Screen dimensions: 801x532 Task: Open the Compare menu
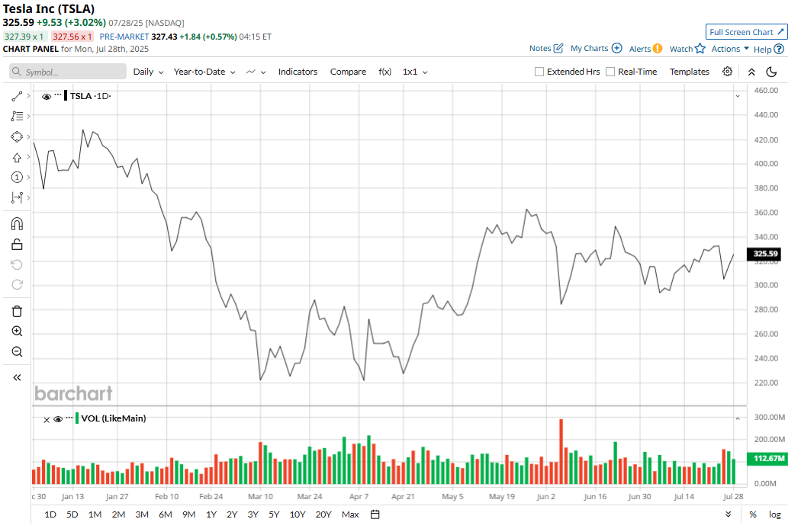(348, 72)
